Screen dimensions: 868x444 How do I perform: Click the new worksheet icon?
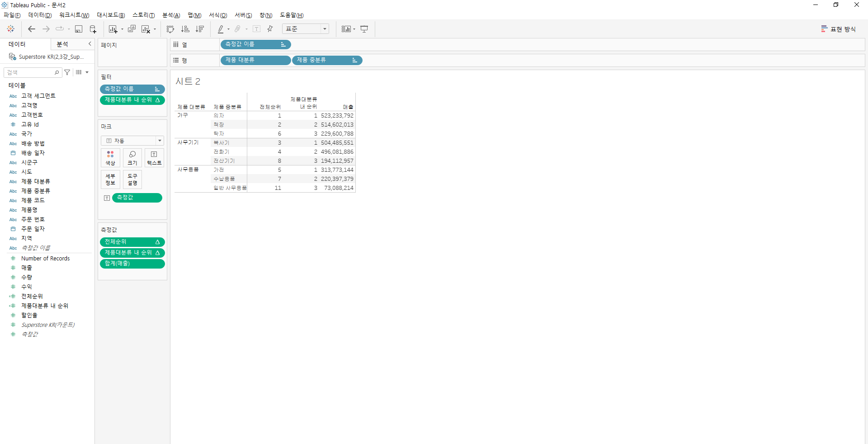(x=113, y=29)
